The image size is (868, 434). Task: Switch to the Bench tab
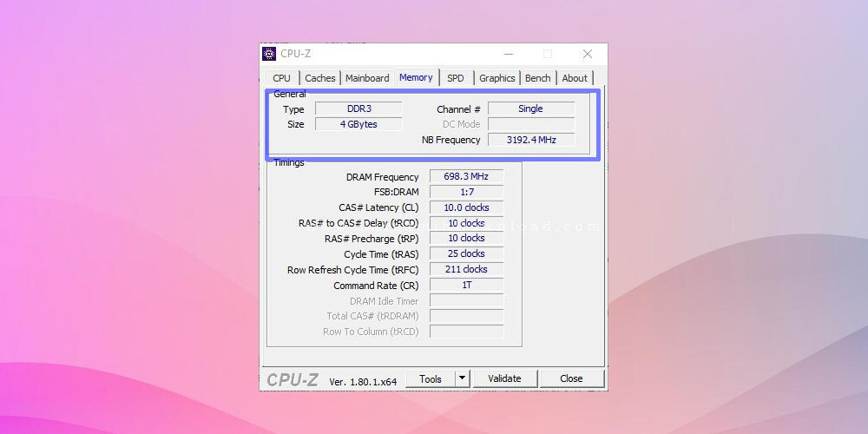(x=537, y=78)
